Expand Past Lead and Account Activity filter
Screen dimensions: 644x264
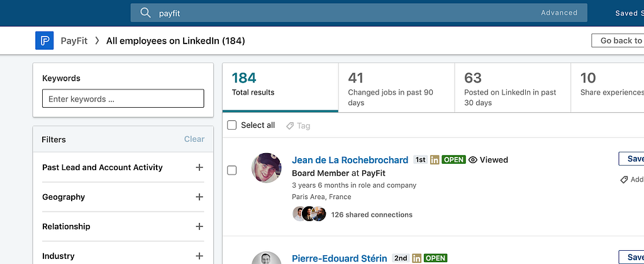coord(199,168)
